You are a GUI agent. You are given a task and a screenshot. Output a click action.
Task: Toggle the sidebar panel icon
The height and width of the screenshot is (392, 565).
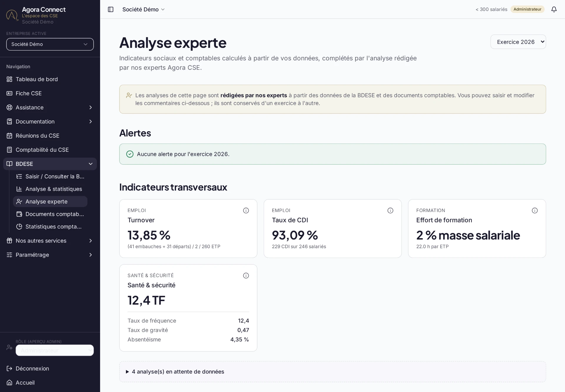click(x=111, y=9)
